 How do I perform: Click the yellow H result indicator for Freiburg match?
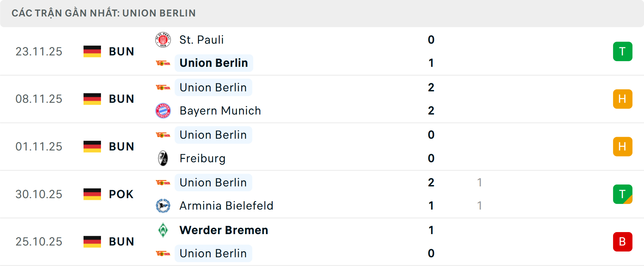[x=623, y=146]
